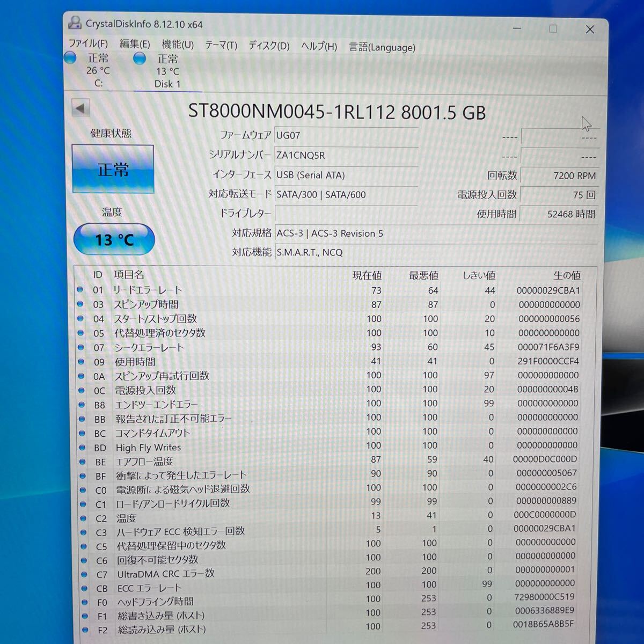Click status dot for C1 ロード/アンロードサイクル回数

pyautogui.click(x=83, y=504)
